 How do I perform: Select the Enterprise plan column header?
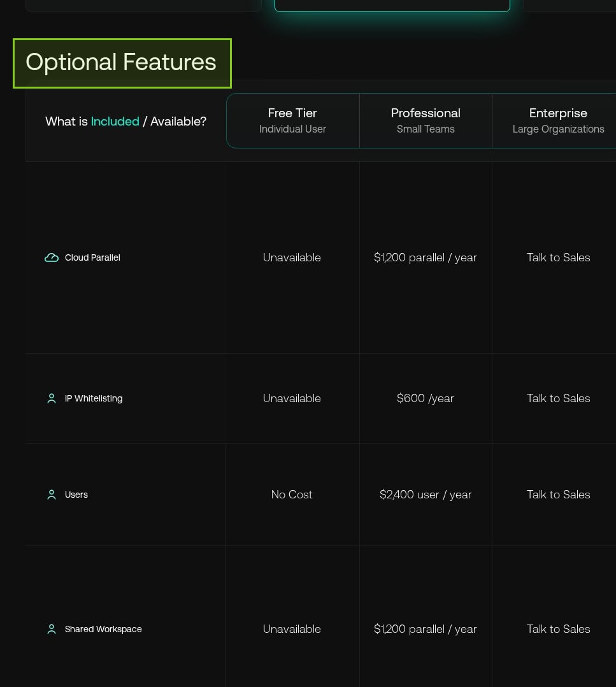coord(558,120)
